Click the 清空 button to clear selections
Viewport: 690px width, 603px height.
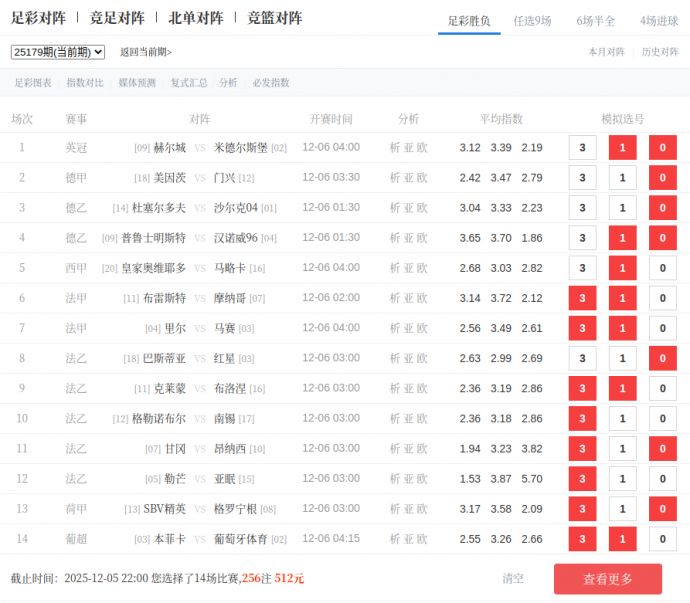(x=513, y=579)
